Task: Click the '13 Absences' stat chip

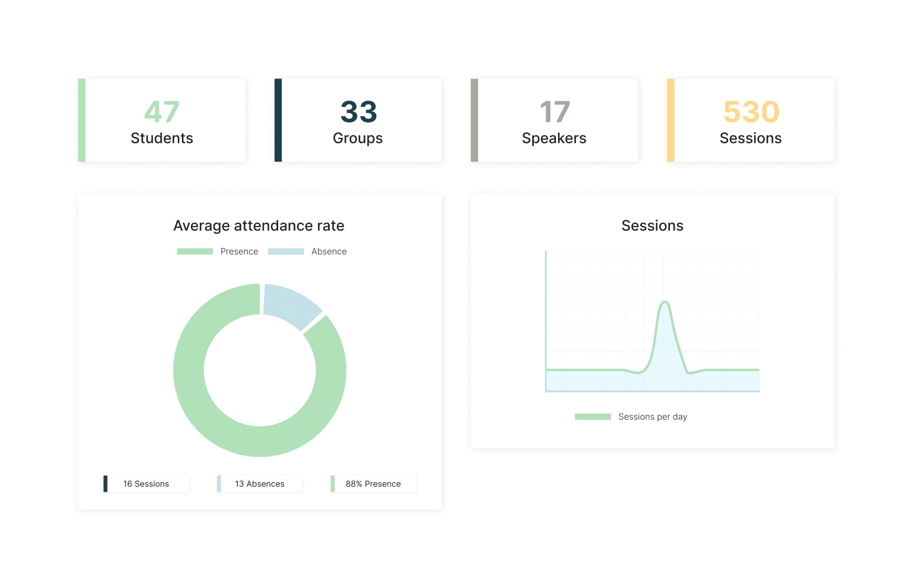Action: 260,484
